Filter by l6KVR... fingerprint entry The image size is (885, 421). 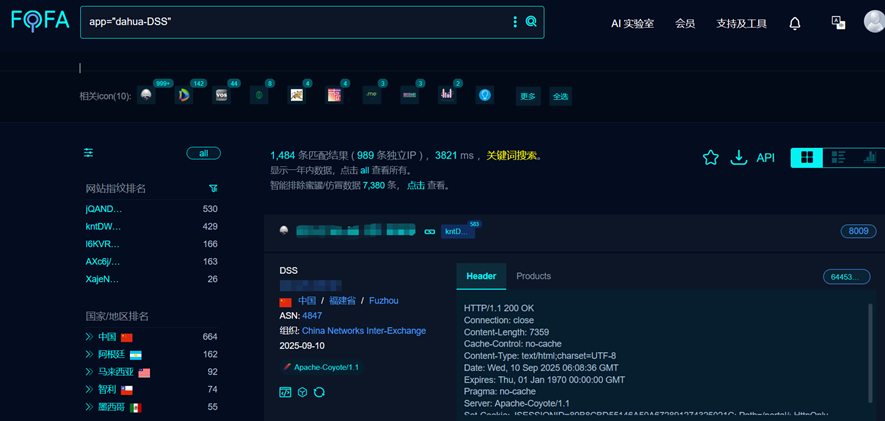tap(103, 244)
